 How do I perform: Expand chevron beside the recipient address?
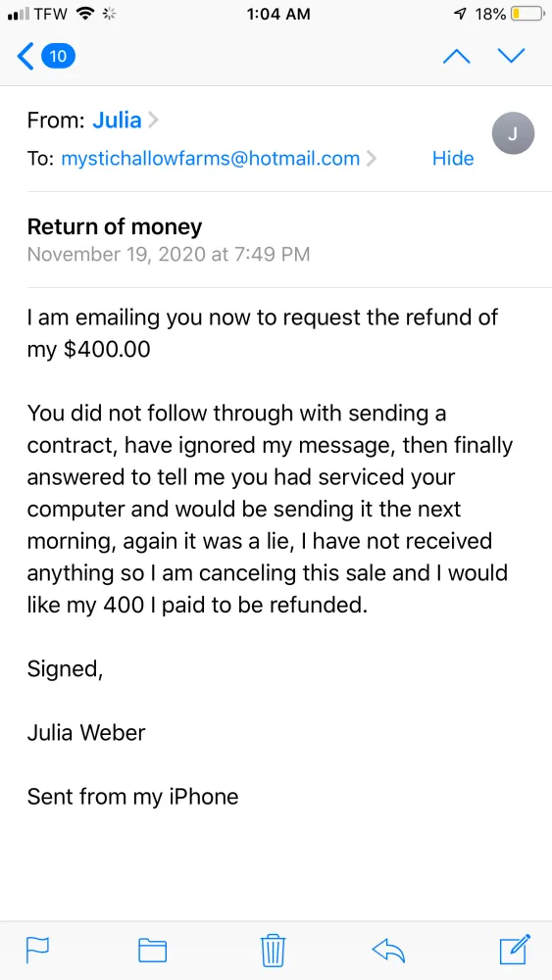tap(372, 159)
